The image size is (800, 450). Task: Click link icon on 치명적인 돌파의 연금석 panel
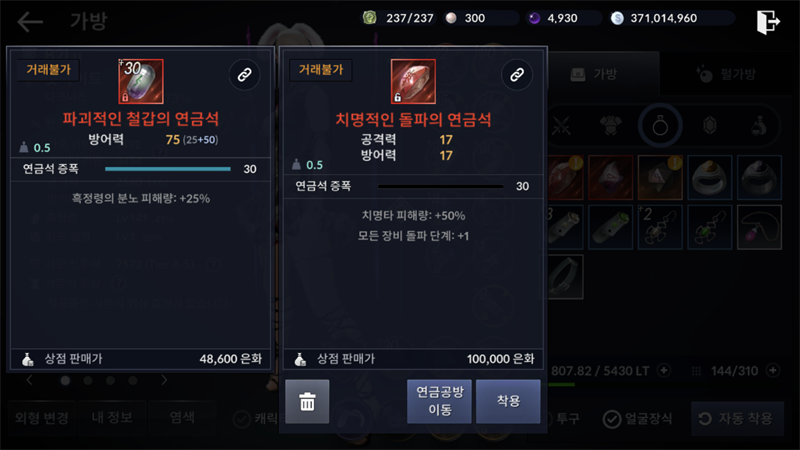coord(517,75)
